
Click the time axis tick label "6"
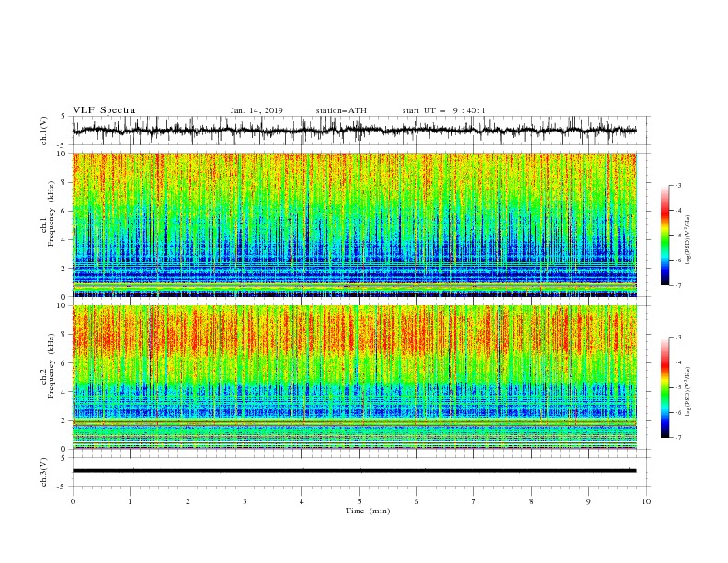pyautogui.click(x=416, y=501)
